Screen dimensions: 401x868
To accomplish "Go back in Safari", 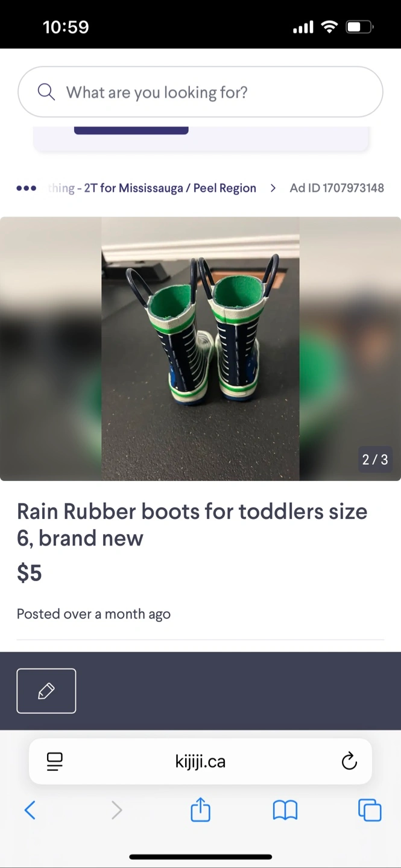I will pos(30,810).
